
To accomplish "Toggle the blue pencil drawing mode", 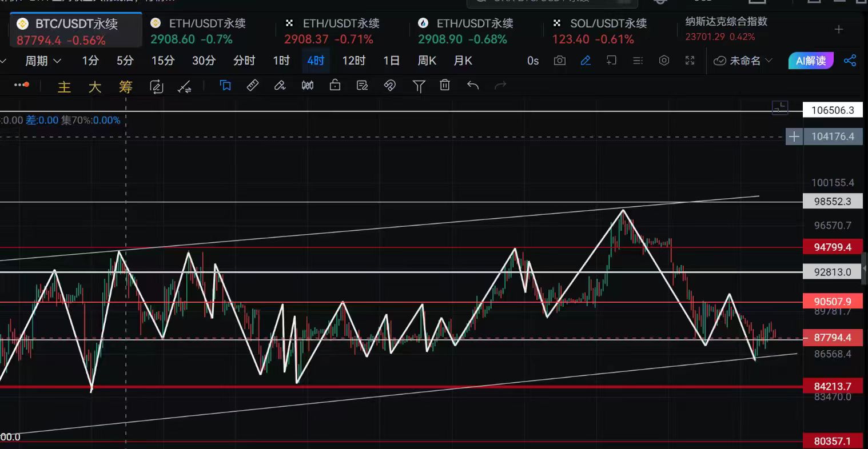I will click(586, 61).
